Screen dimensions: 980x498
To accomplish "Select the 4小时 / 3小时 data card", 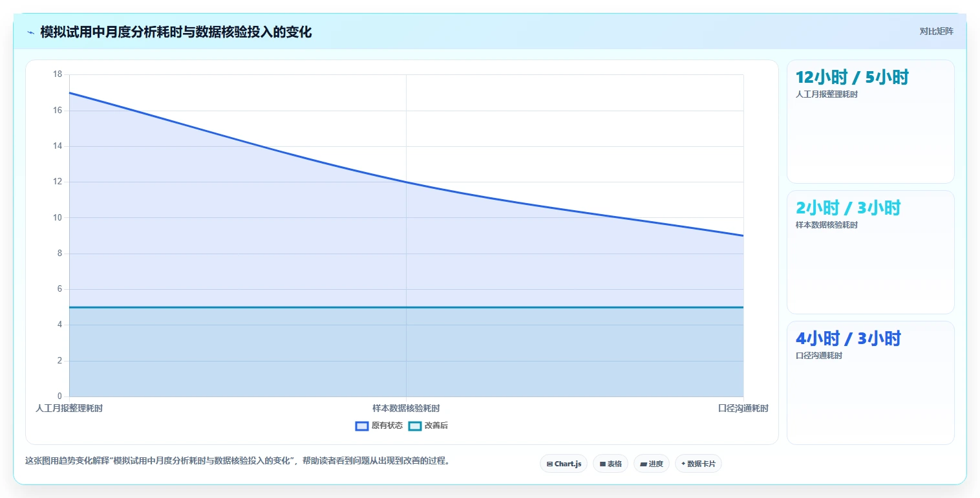I will point(870,383).
